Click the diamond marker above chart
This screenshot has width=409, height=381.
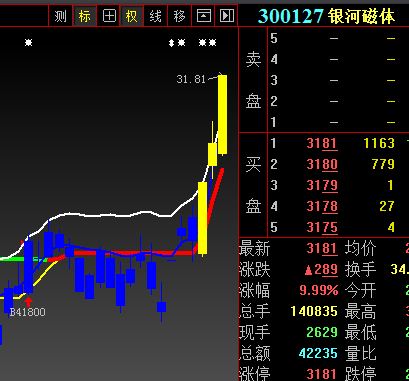click(172, 43)
